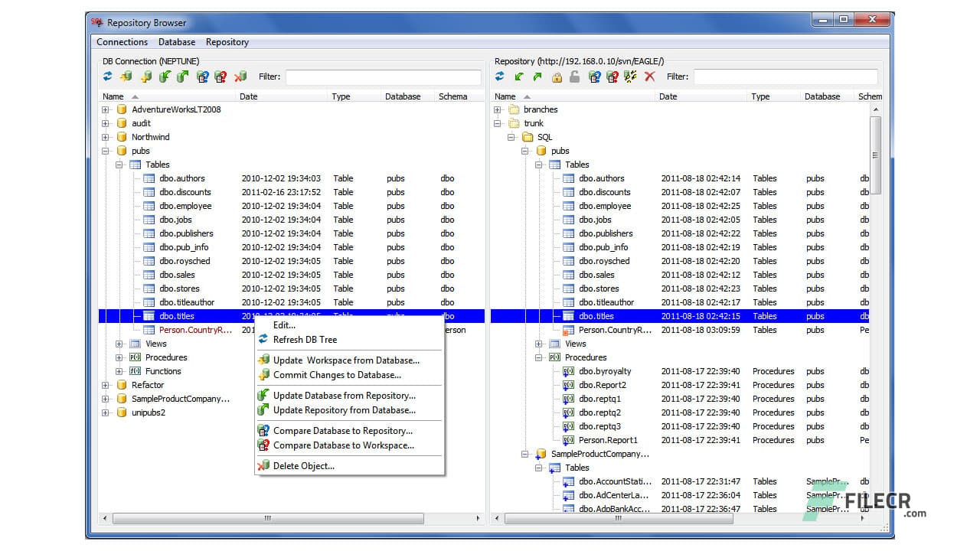The width and height of the screenshot is (980, 551).
Task: Open the Database menu
Action: [176, 42]
